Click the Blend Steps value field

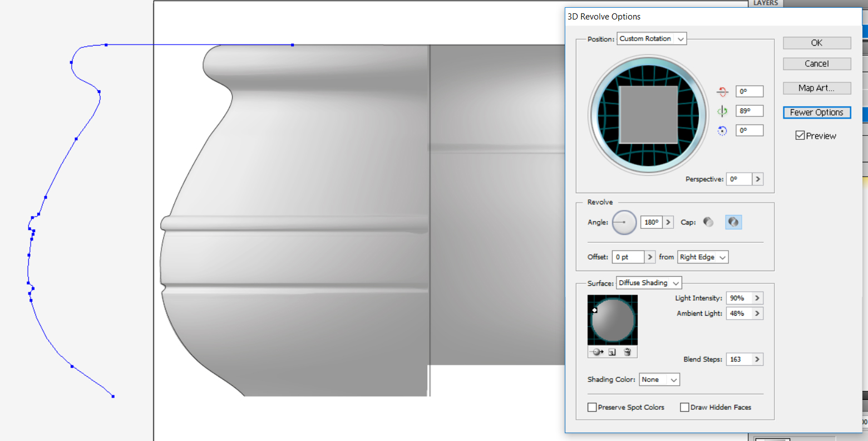pos(738,360)
